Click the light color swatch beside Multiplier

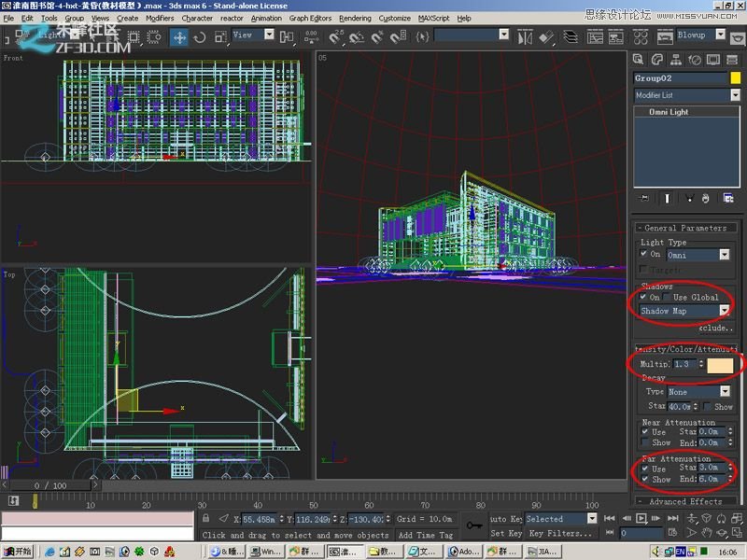(x=720, y=364)
